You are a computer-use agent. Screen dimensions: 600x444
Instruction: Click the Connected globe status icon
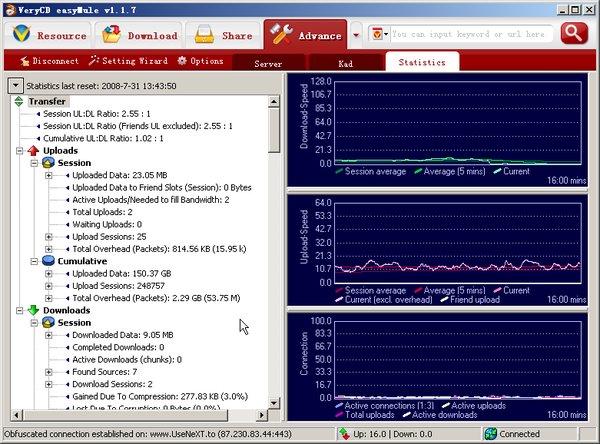pos(491,434)
